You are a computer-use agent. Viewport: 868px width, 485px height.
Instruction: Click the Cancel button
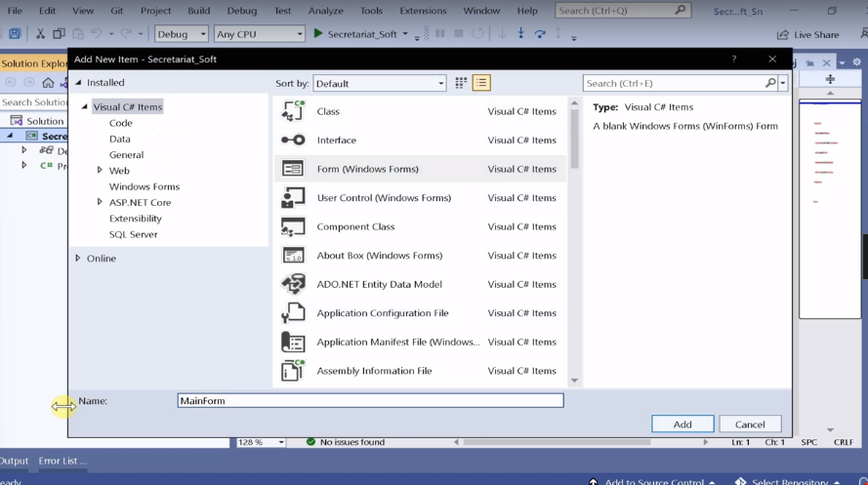[750, 424]
